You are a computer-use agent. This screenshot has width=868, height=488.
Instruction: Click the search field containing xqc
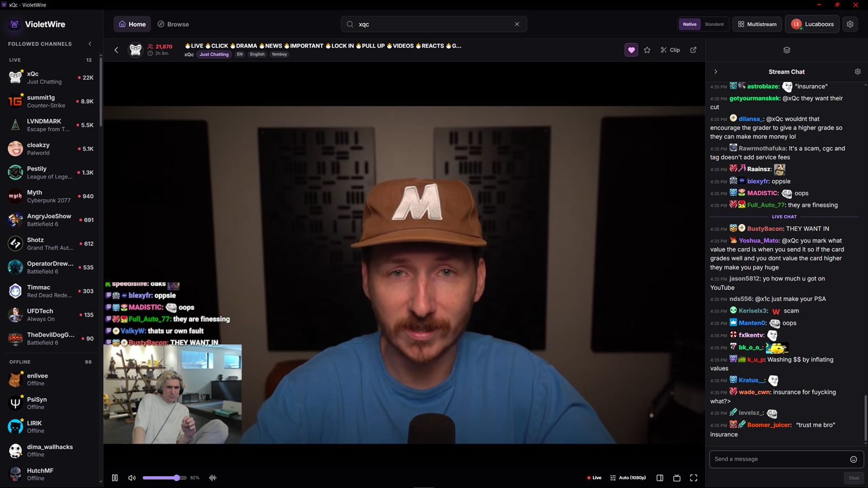tap(433, 24)
